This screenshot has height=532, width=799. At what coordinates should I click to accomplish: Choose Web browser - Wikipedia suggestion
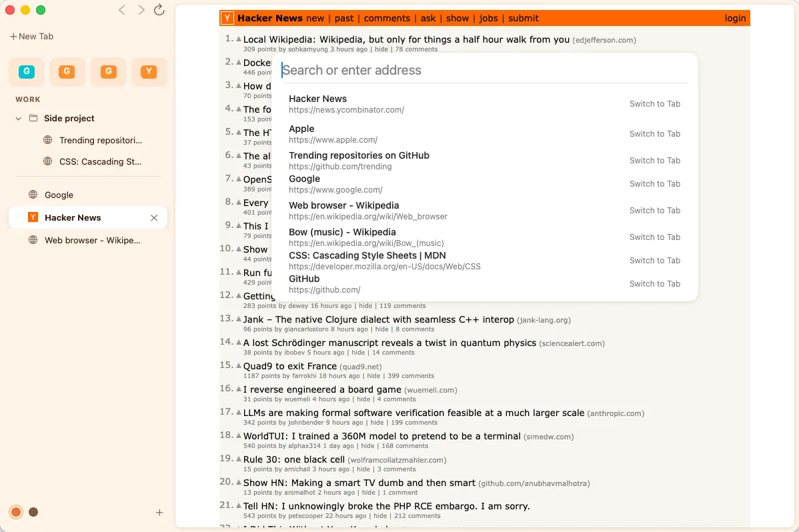[484, 211]
